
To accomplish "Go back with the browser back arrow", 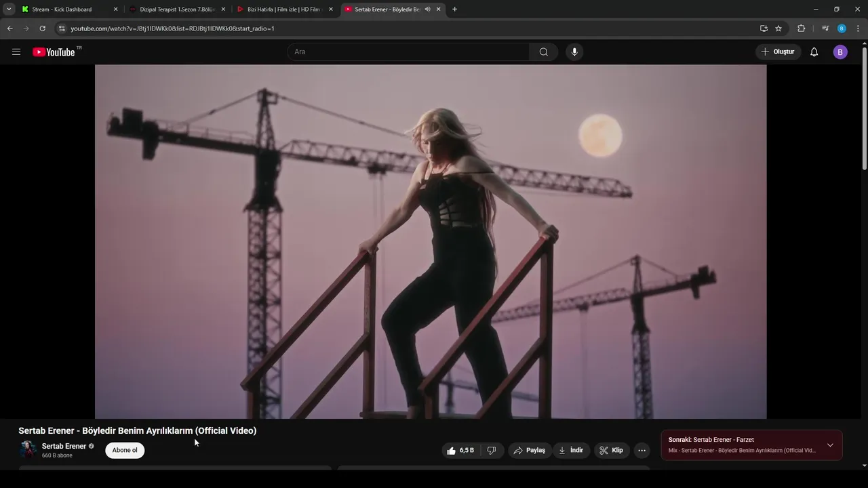I will point(9,28).
